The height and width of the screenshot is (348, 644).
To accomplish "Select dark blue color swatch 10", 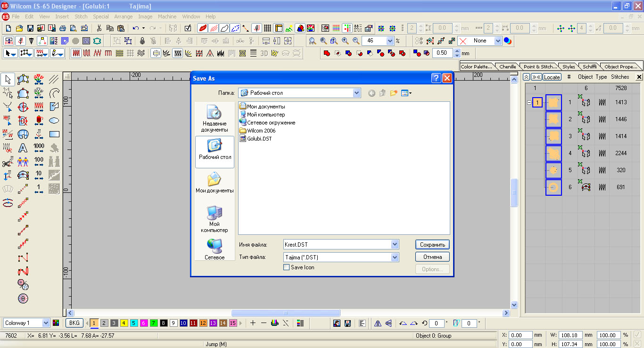I will (x=183, y=323).
